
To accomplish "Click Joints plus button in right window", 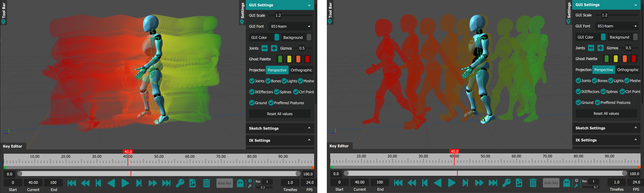I will coord(601,48).
